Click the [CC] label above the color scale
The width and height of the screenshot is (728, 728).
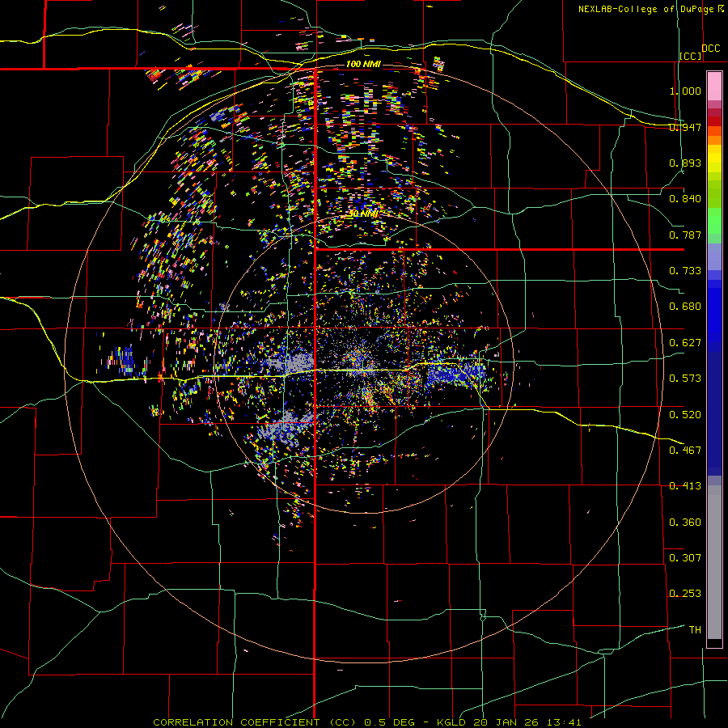(x=691, y=56)
